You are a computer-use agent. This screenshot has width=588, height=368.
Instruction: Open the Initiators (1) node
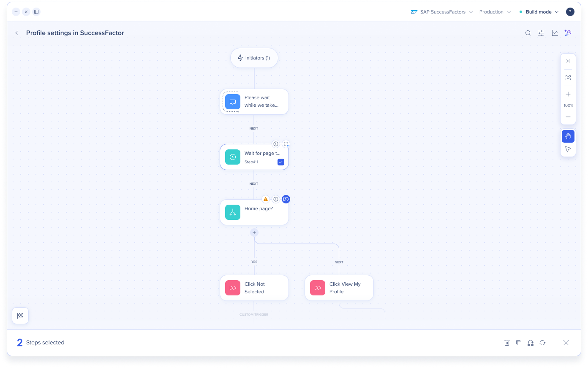(254, 58)
